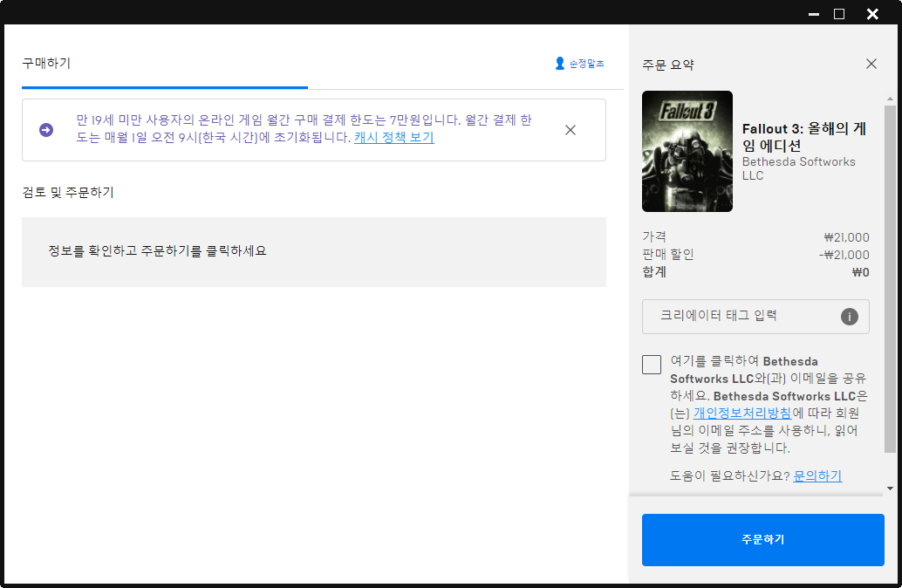Click the ₩21,000 amount in the 가격 row
The width and height of the screenshot is (902, 588).
(x=846, y=237)
